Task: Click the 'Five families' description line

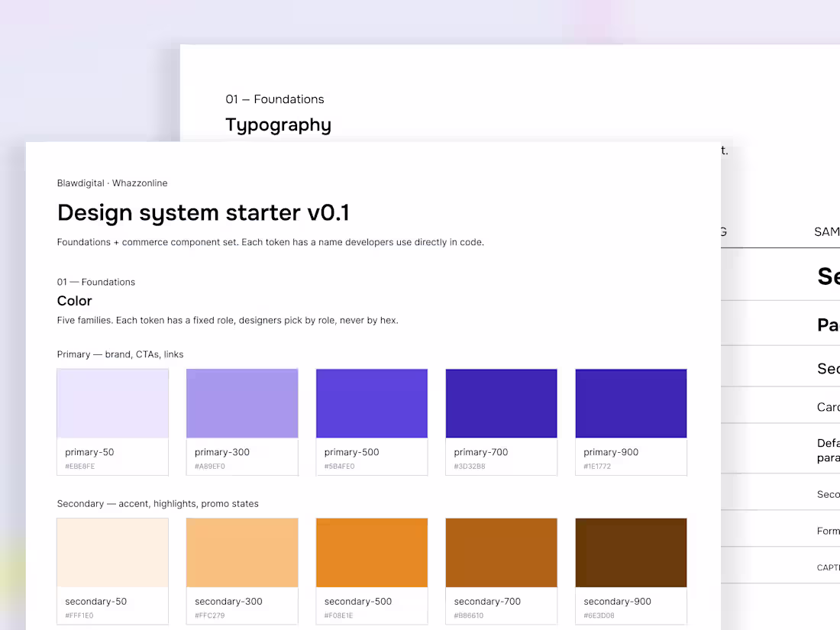Action: click(228, 321)
